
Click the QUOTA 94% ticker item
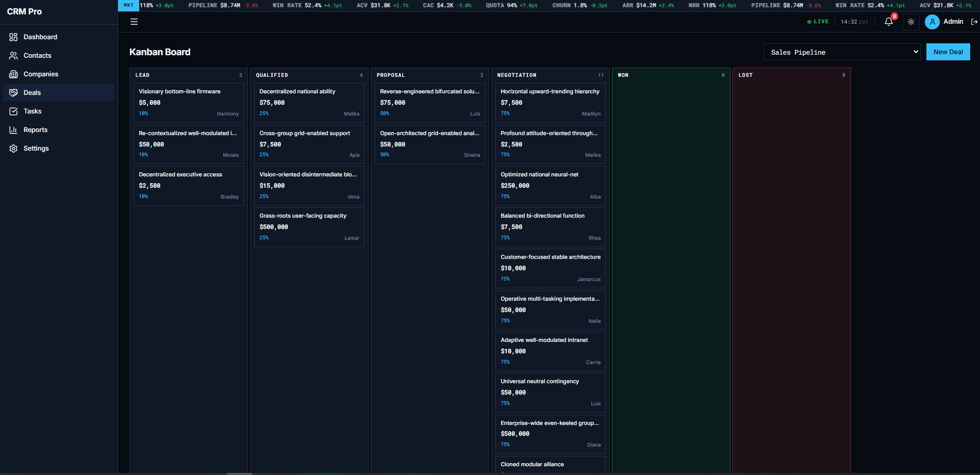[x=511, y=5]
